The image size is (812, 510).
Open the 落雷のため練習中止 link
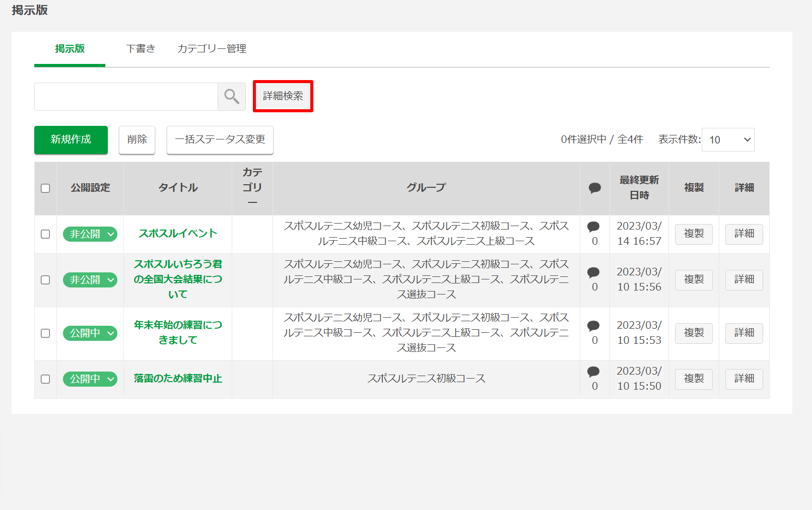click(178, 379)
